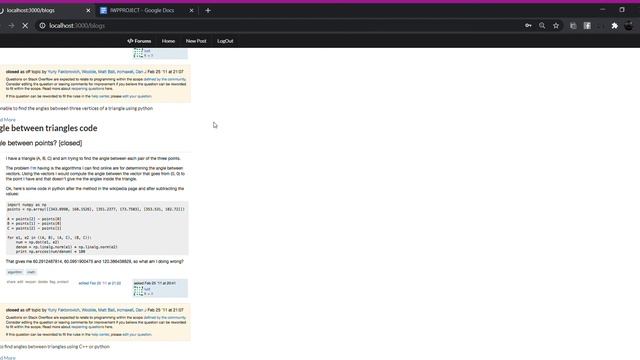The height and width of the screenshot is (360, 640).
Task: Bookmark this page with star icon
Action: (556, 25)
